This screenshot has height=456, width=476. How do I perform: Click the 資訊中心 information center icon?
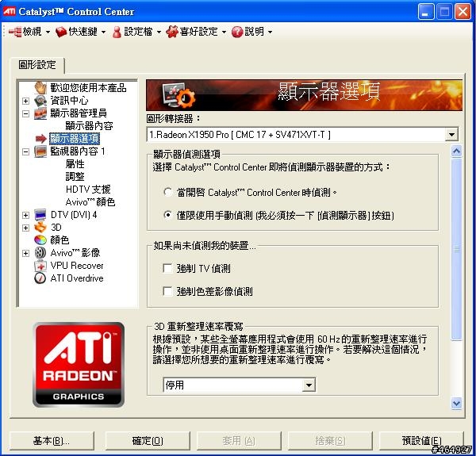point(40,101)
